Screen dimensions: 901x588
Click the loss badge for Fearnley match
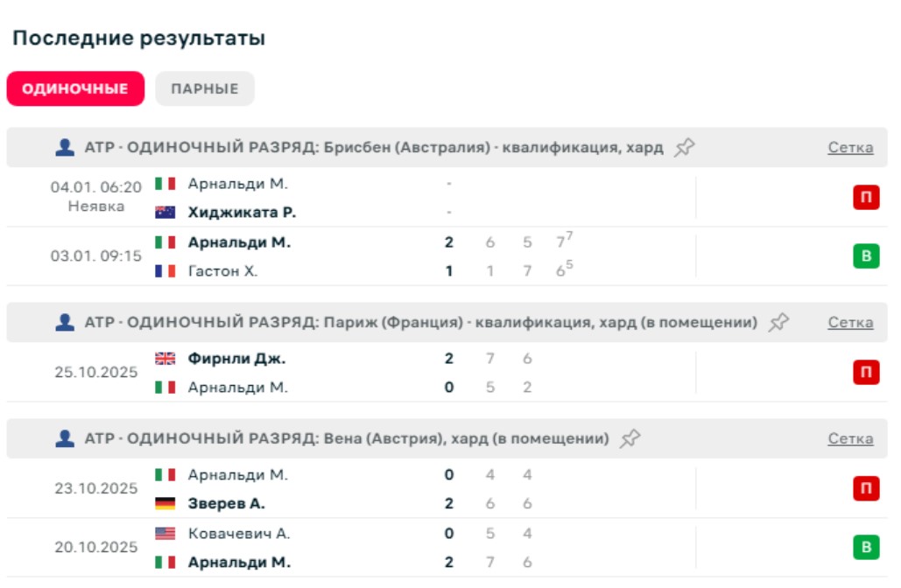point(866,373)
